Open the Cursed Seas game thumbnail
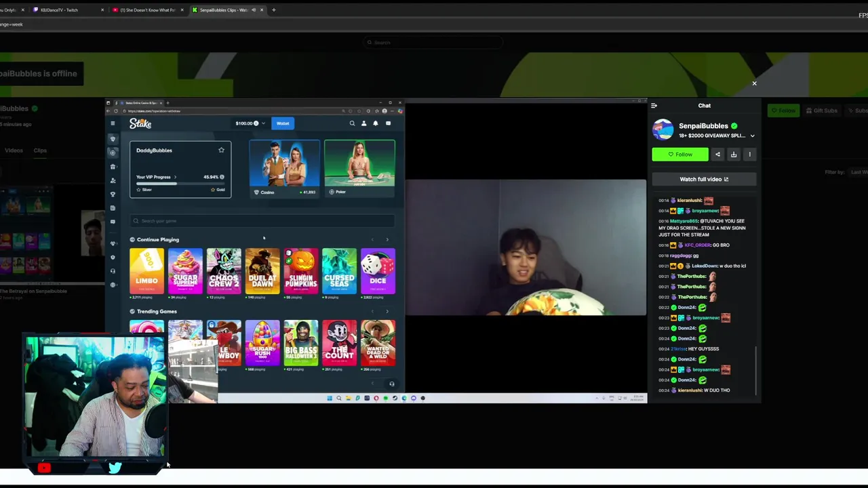 339,271
